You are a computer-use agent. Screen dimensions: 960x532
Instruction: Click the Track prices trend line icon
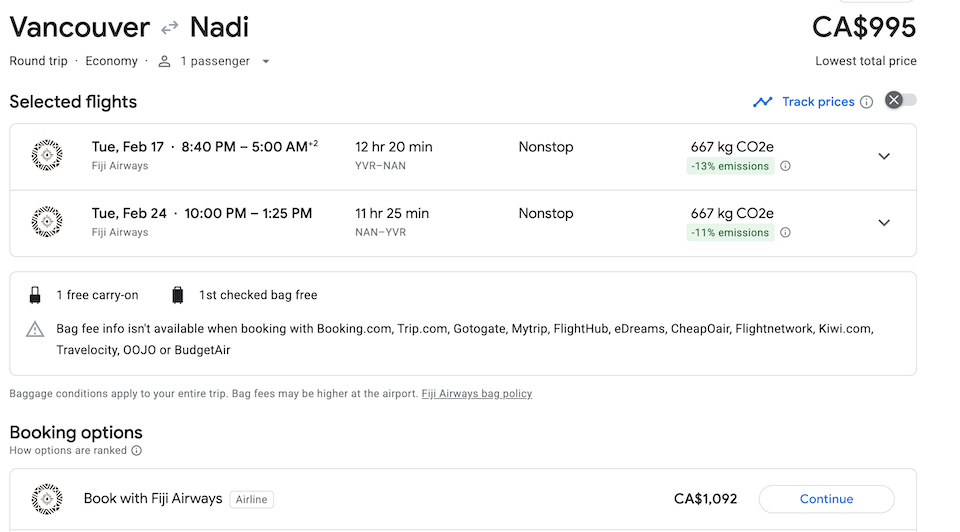[x=763, y=102]
